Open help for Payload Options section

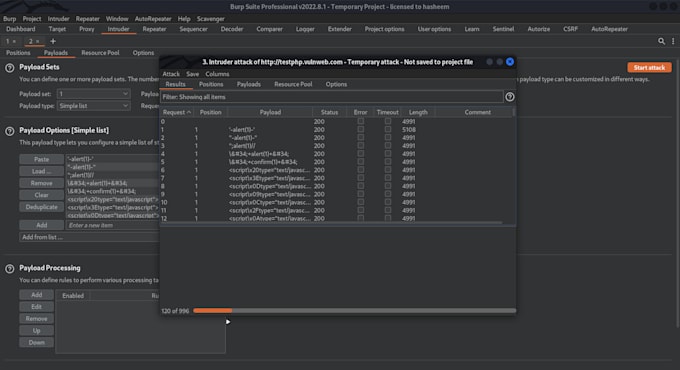10,131
